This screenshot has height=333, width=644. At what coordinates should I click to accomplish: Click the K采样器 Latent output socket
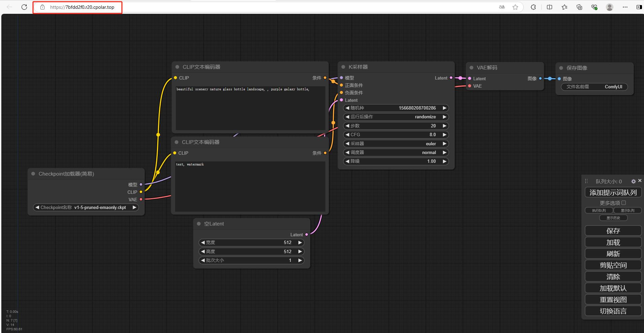[x=451, y=78]
